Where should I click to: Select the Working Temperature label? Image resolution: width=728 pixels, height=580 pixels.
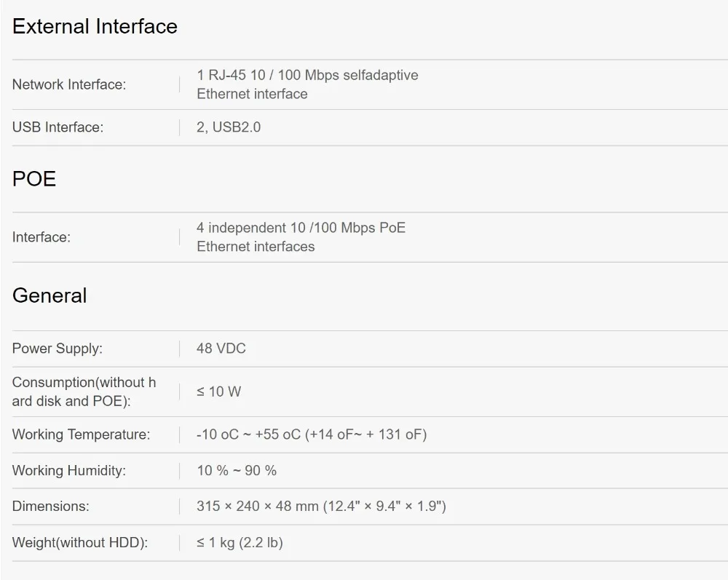click(81, 434)
